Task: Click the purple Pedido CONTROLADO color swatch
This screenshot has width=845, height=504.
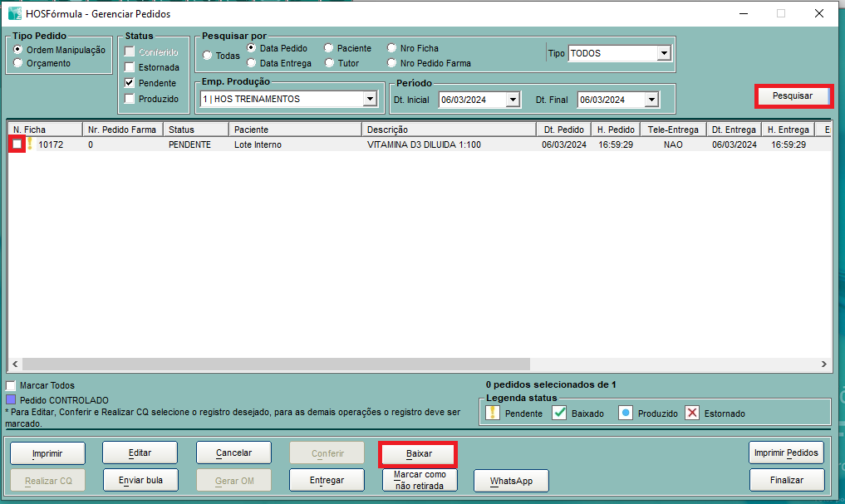Action: [x=12, y=399]
